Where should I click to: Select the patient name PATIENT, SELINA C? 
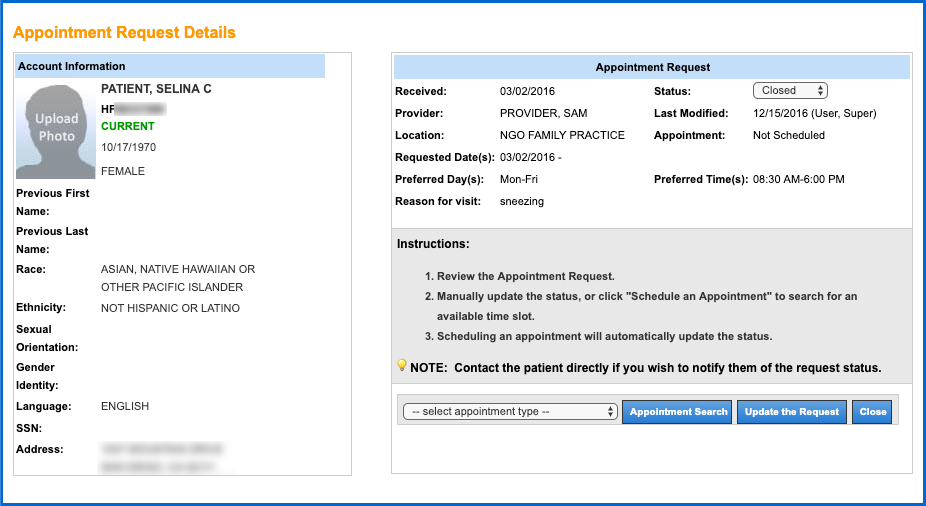[156, 89]
